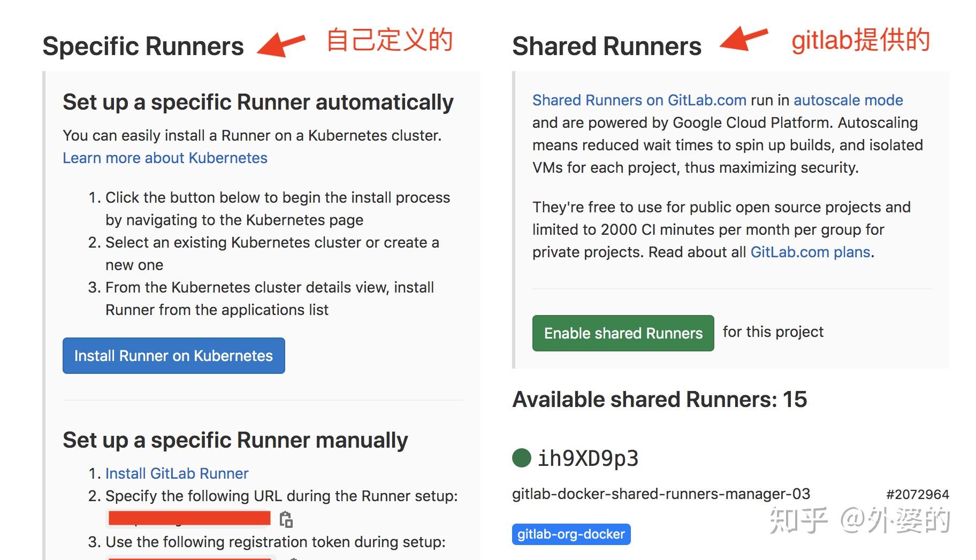Image resolution: width=976 pixels, height=560 pixels.
Task: Select runner token text ih9XD9p3
Action: 588,458
